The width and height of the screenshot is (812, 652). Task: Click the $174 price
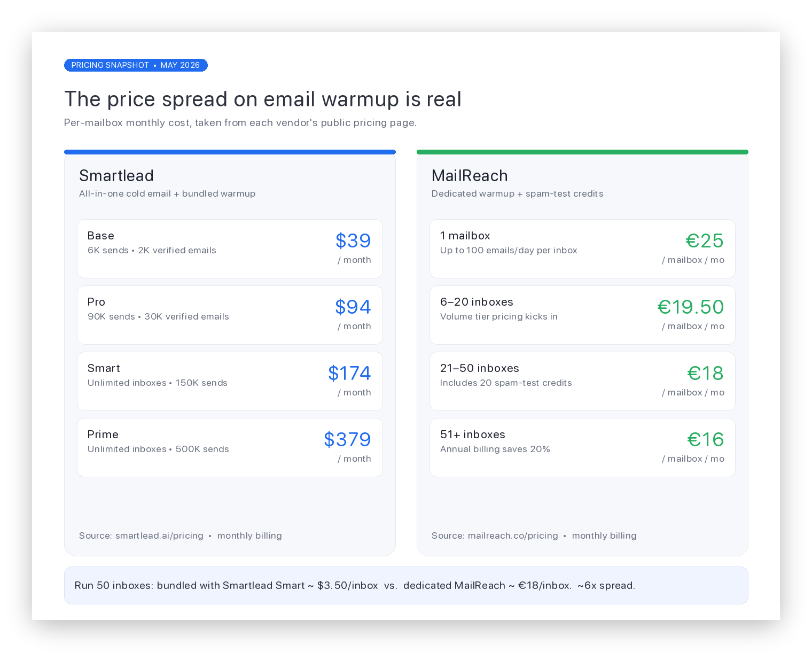(349, 373)
